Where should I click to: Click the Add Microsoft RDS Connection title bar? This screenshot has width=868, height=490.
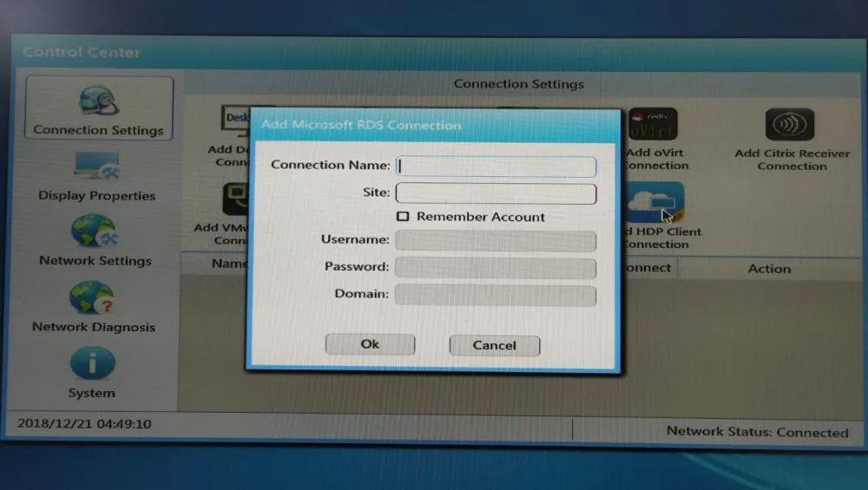pyautogui.click(x=435, y=125)
